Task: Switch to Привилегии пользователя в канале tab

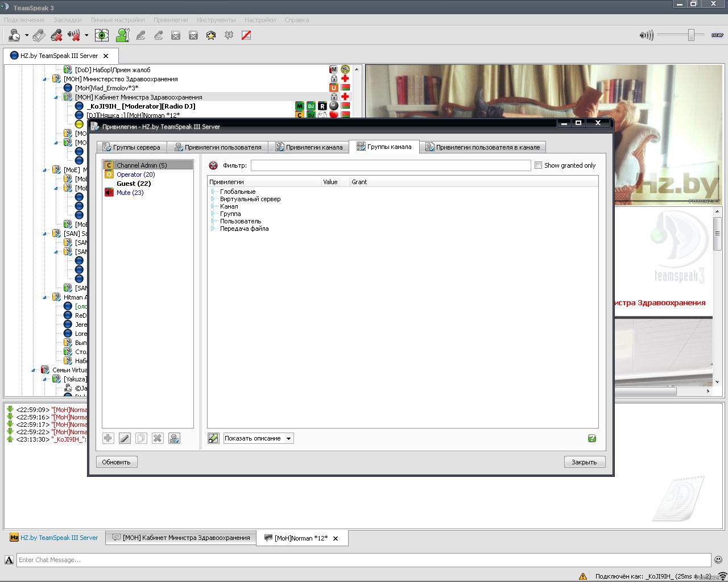Action: [483, 147]
